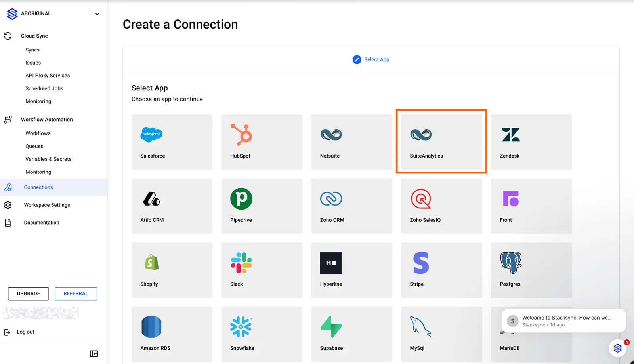Select the Stripe app icon
The width and height of the screenshot is (634, 364).
coord(421,263)
